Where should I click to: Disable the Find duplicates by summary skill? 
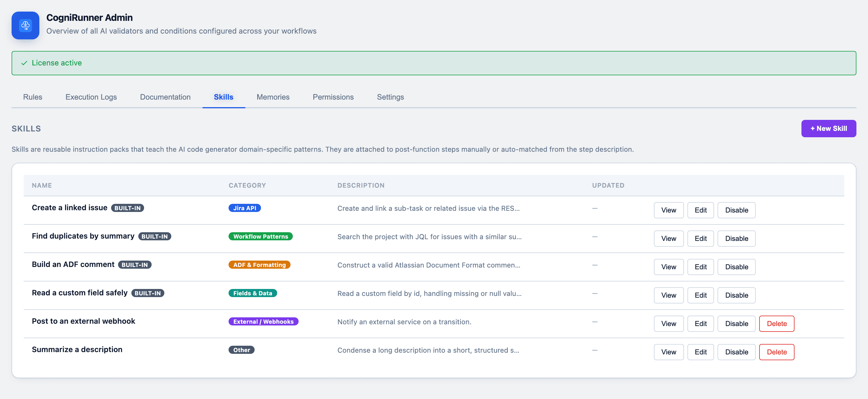tap(736, 239)
